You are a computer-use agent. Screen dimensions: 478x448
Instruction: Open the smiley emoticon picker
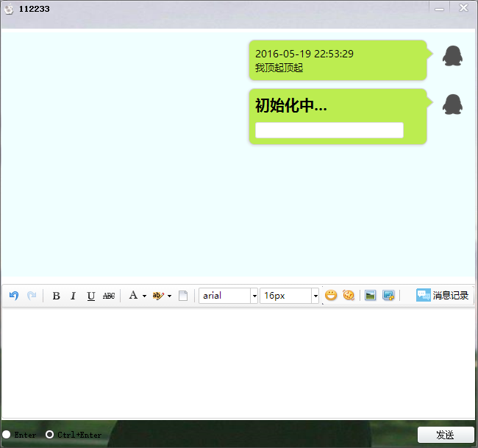[331, 295]
